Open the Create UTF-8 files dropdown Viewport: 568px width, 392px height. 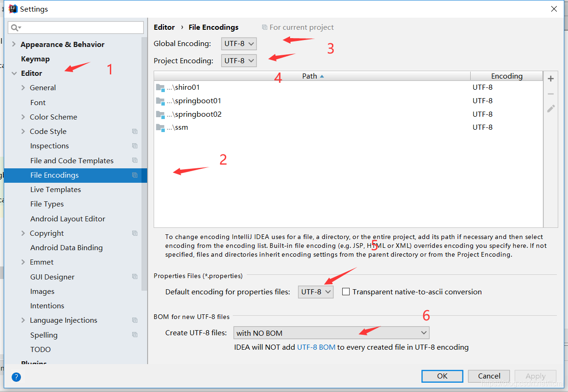tap(331, 333)
